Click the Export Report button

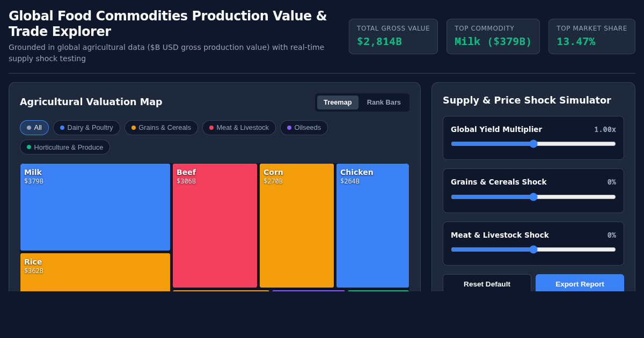coord(580,284)
